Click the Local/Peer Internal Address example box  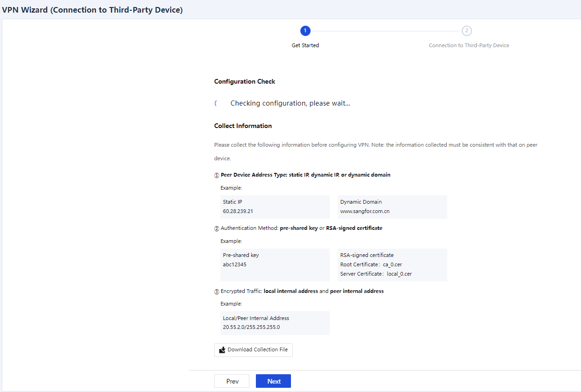[275, 323]
